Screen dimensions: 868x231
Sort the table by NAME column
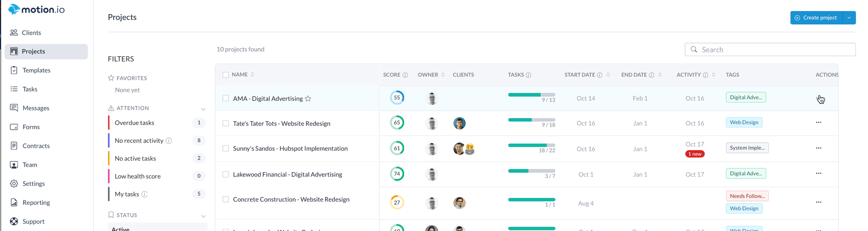[x=253, y=75]
